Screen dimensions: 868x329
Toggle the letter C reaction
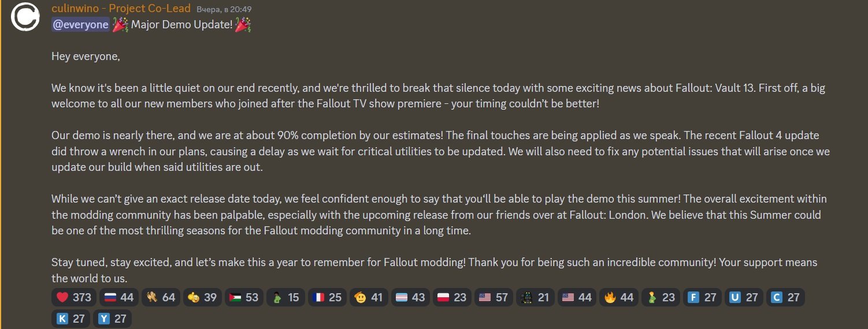click(785, 298)
